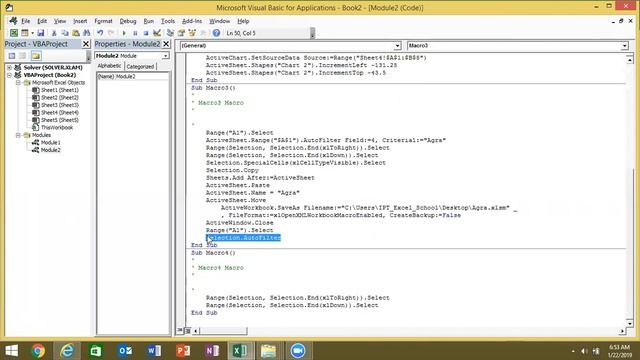Open Google Chrome from the taskbar

[38, 351]
